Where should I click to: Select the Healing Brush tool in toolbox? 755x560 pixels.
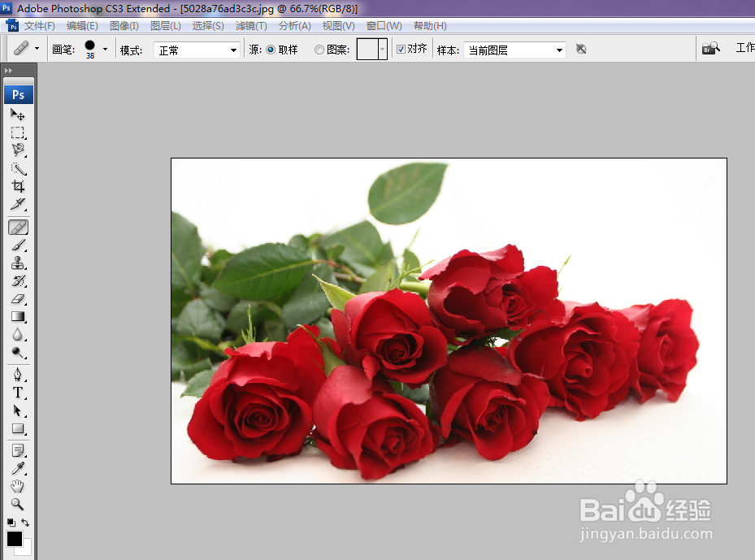[x=18, y=228]
